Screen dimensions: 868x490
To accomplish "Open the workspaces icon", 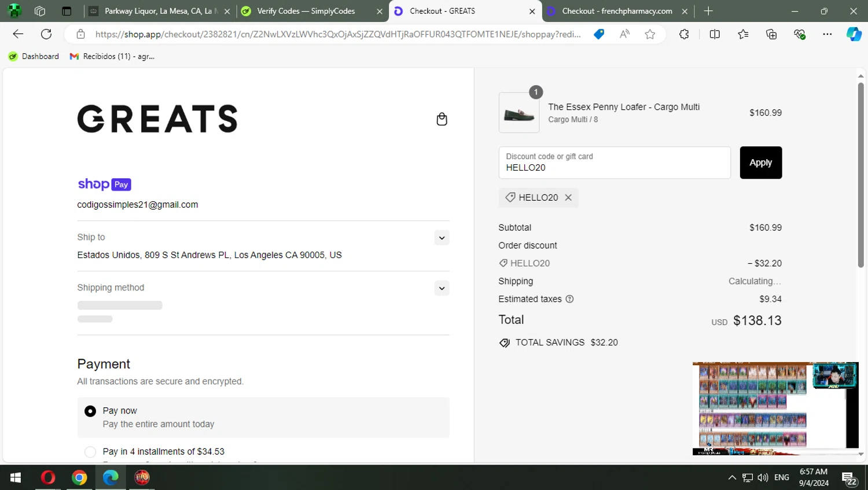I will point(40,11).
